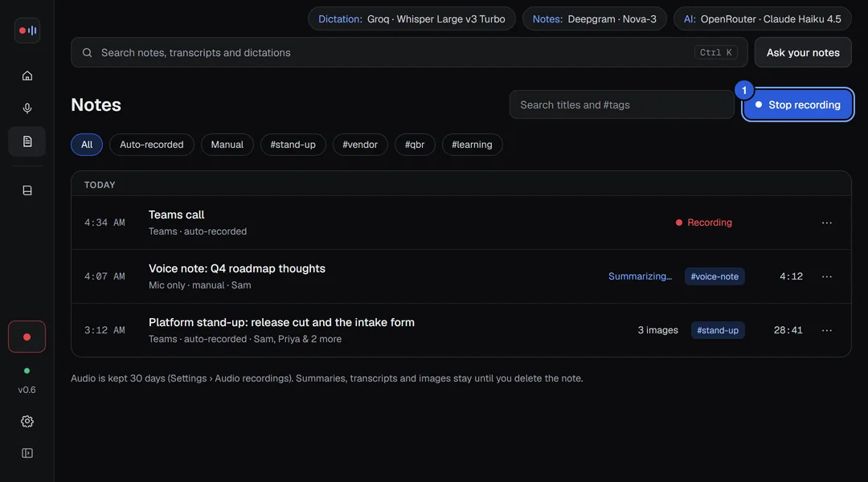868x482 pixels.
Task: Filter notes by Manual
Action: [x=227, y=145]
